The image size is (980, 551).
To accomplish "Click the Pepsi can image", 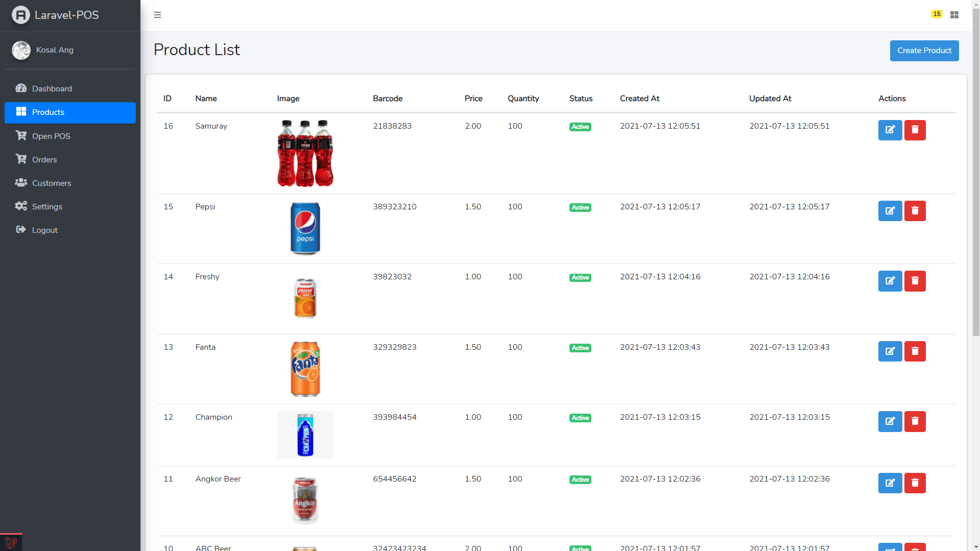I will click(x=305, y=228).
